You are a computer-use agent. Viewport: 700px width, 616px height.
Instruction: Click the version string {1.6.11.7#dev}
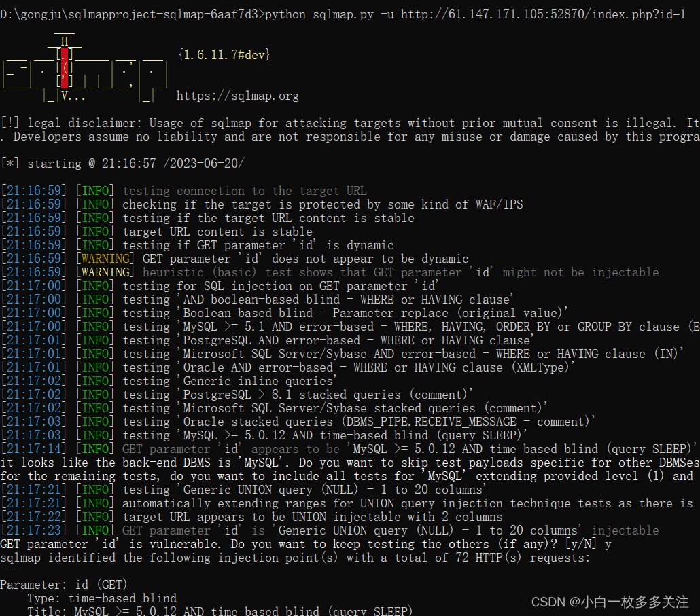(224, 55)
